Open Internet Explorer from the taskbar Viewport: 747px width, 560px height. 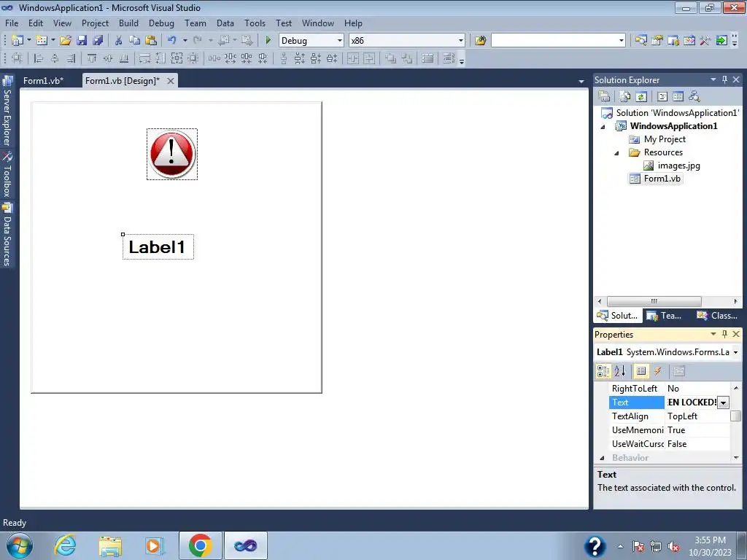[x=64, y=545]
